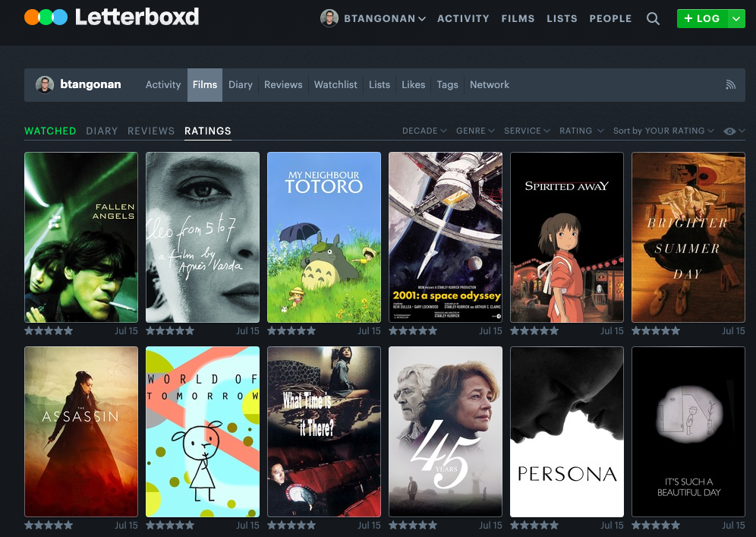This screenshot has width=756, height=537.
Task: Select the profile Watchlist tab
Action: click(x=335, y=85)
